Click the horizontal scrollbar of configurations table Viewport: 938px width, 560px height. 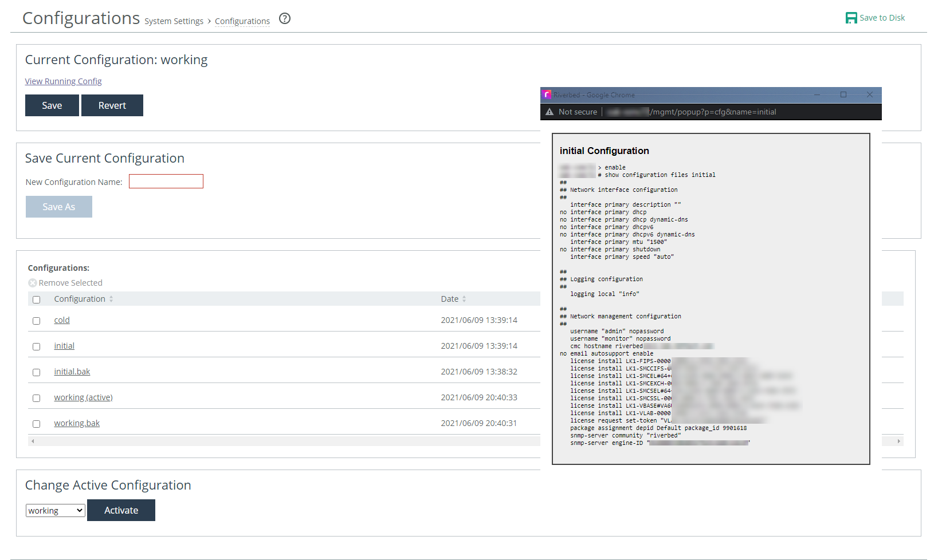286,441
